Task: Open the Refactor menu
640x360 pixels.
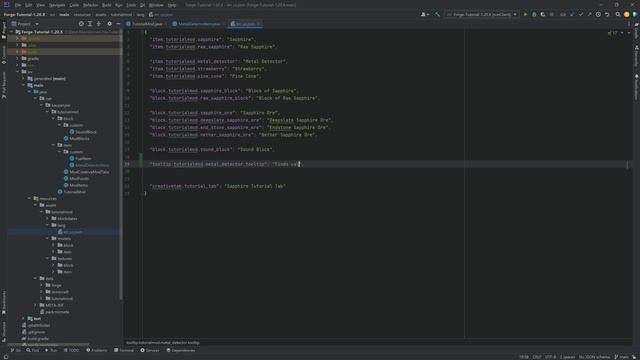Action: [90, 5]
